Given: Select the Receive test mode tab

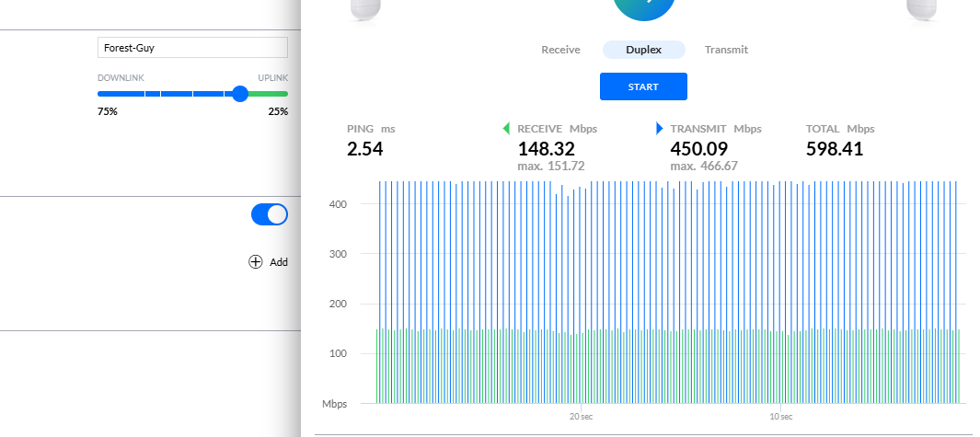Looking at the screenshot, I should coord(560,50).
